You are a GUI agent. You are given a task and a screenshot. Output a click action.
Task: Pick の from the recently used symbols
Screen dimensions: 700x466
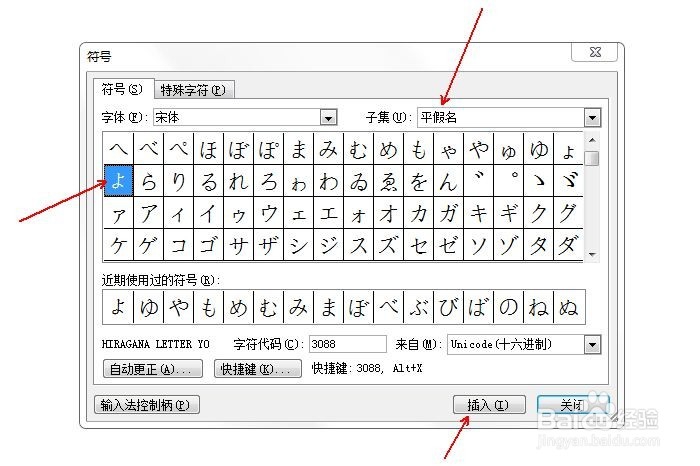click(508, 307)
